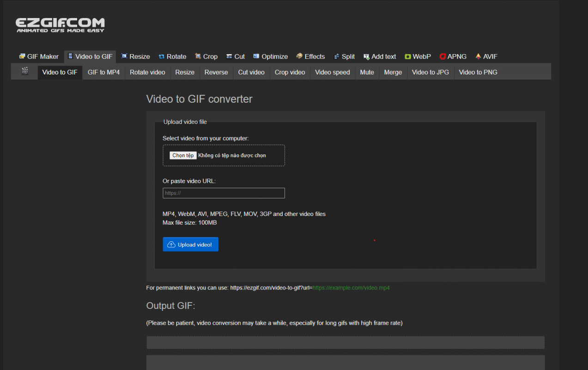Click the AVIF icon
This screenshot has width=588, height=370.
coord(478,56)
